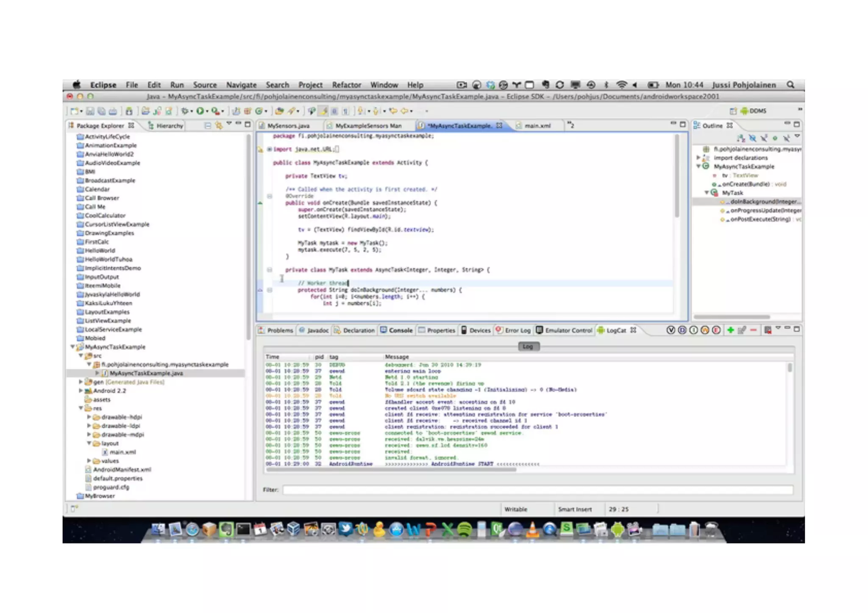Image resolution: width=868 pixels, height=613 pixels.
Task: Click the Save toolbar icon
Action: [90, 111]
